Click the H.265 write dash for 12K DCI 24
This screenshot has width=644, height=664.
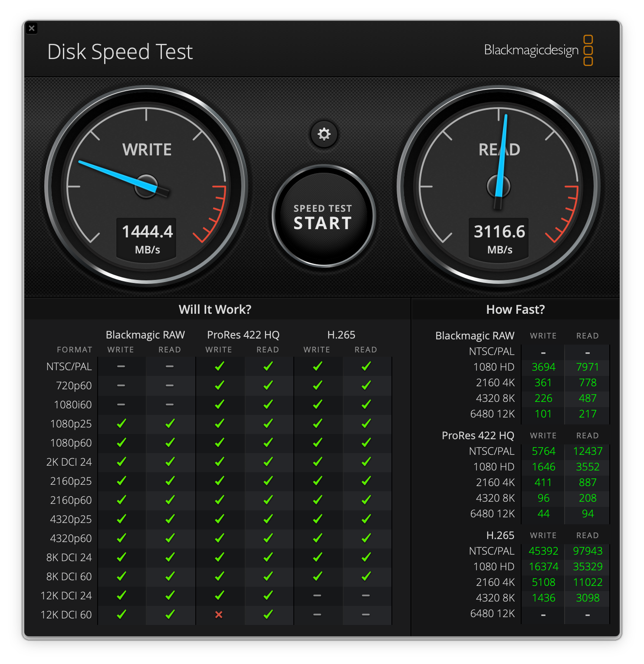[x=317, y=595]
